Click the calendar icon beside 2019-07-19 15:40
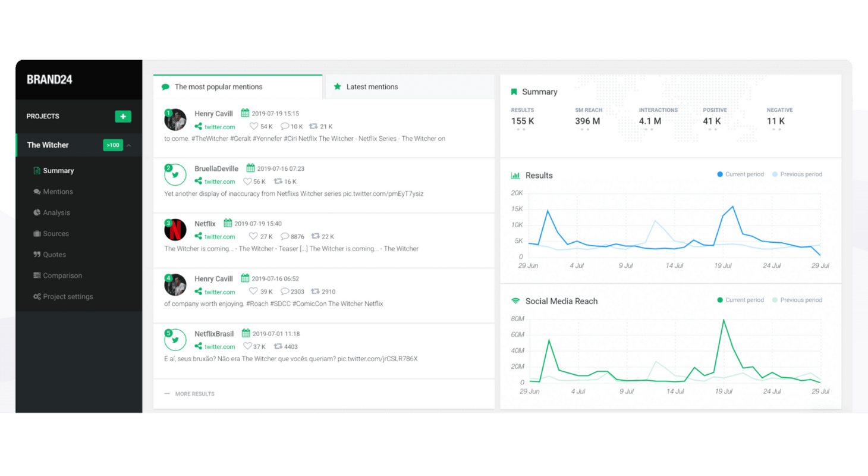The height and width of the screenshot is (476, 868). tap(228, 223)
